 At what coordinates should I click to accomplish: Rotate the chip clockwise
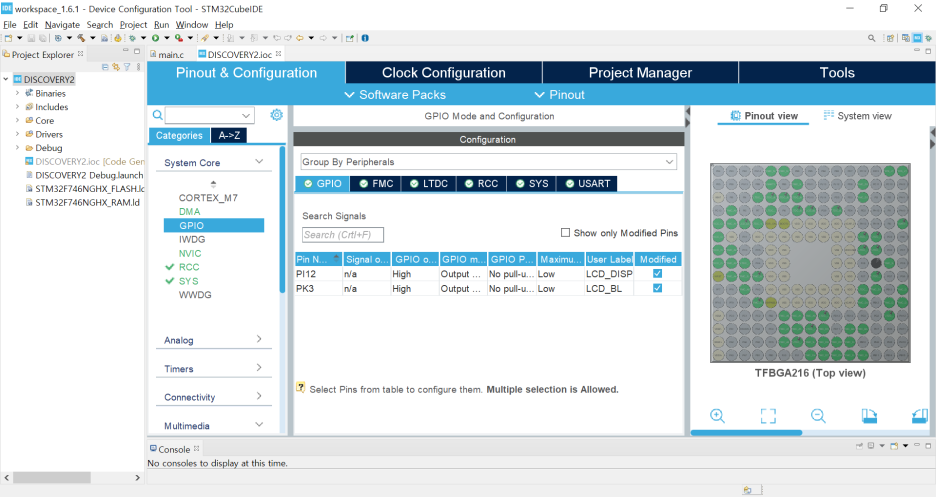point(869,416)
